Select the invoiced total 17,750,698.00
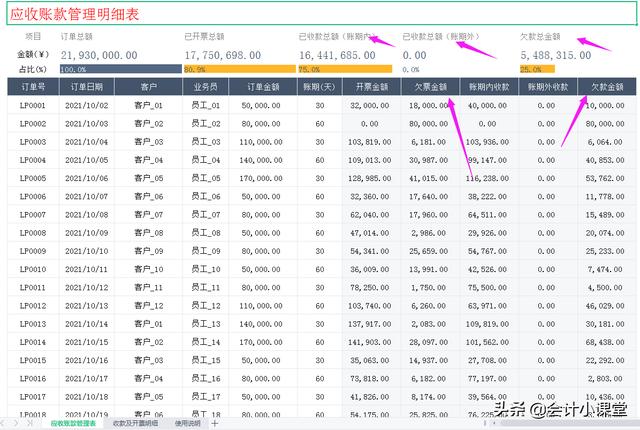 (223, 55)
